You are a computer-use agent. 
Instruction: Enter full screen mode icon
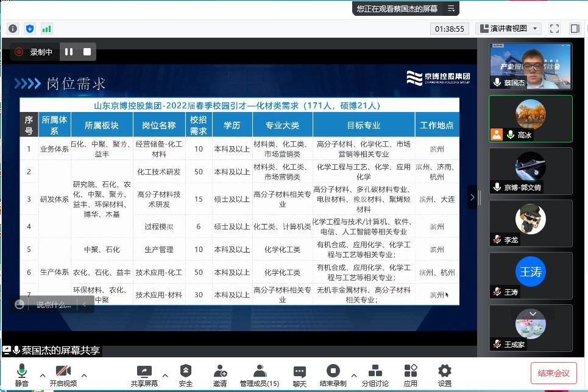[554, 29]
